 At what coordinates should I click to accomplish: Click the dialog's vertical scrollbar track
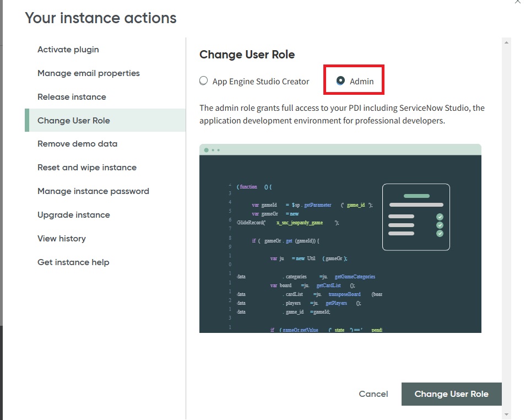click(x=507, y=220)
